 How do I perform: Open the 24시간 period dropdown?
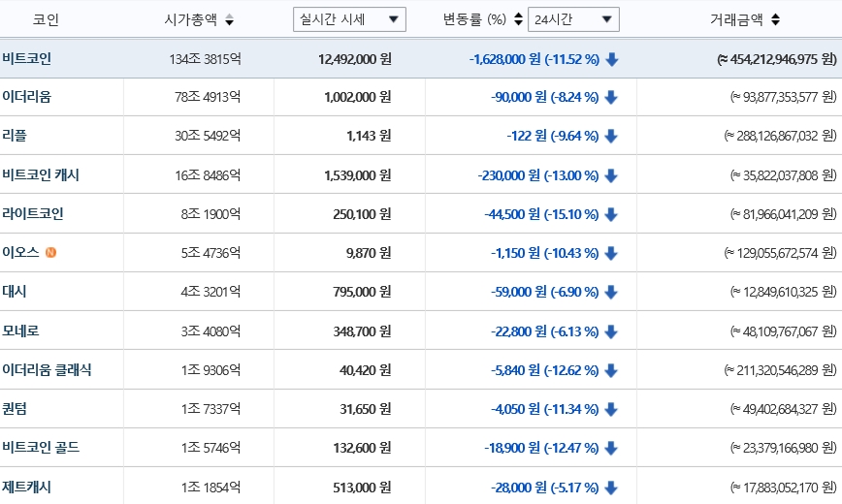point(573,19)
